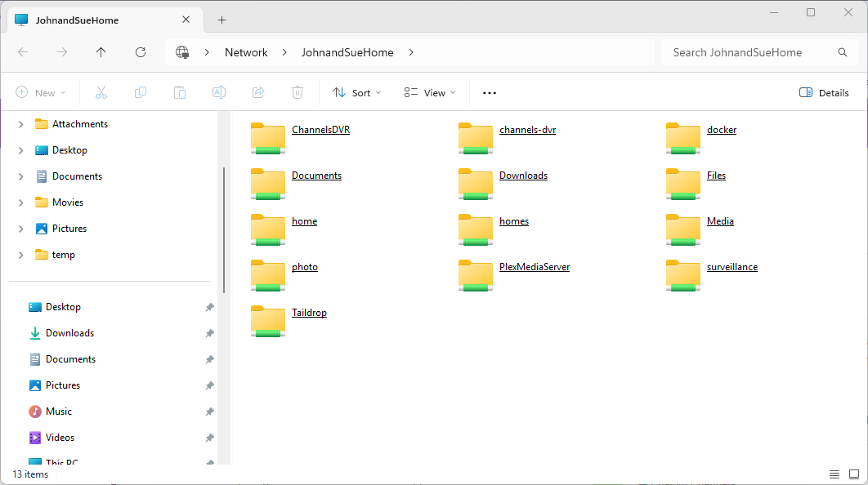
Task: Open the See more ellipsis menu
Action: tap(490, 92)
